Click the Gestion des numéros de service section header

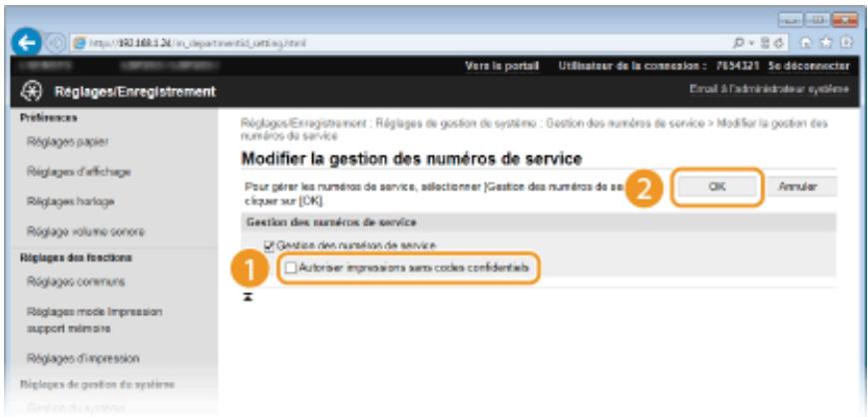tap(331, 222)
